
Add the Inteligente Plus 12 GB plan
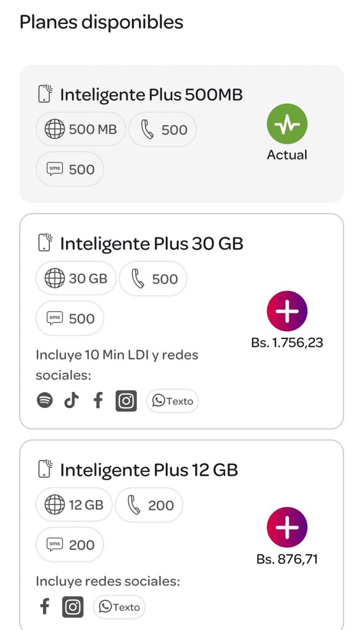coord(287,527)
